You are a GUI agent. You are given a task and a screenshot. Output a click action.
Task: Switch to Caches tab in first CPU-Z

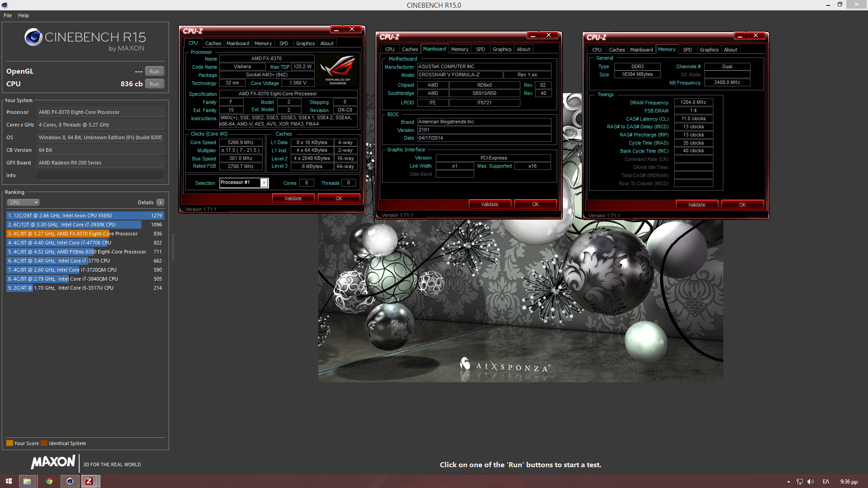tap(213, 43)
